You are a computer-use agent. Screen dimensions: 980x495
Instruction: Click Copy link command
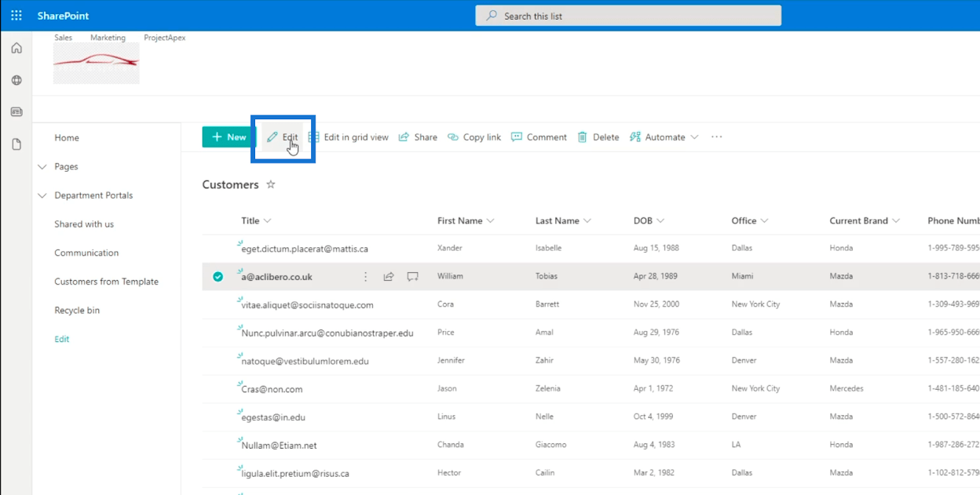pyautogui.click(x=474, y=136)
